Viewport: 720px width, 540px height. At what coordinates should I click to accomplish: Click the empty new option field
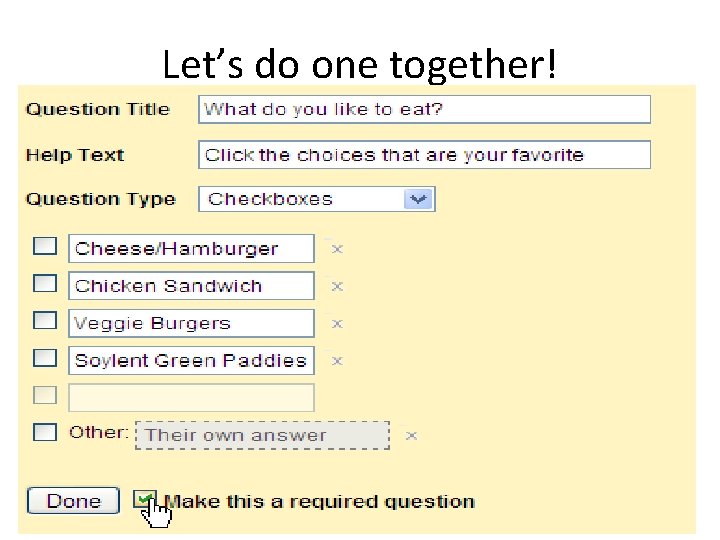tap(190, 398)
